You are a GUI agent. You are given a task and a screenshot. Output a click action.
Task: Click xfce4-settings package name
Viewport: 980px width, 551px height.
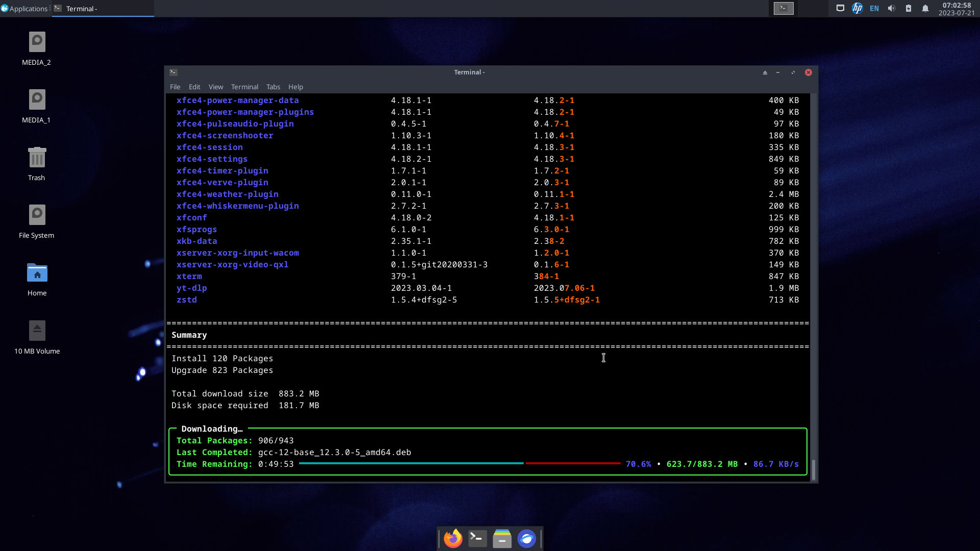point(212,159)
